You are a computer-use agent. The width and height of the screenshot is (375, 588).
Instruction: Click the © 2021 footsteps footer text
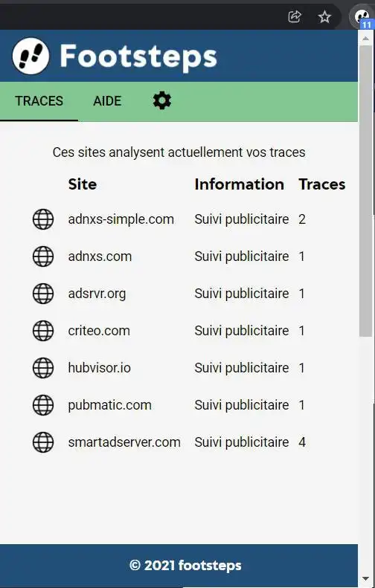click(x=185, y=565)
